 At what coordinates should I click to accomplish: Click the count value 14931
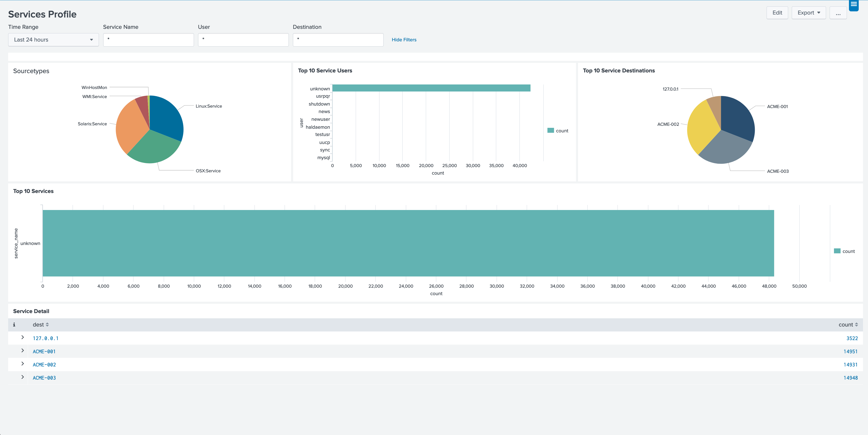click(x=851, y=365)
